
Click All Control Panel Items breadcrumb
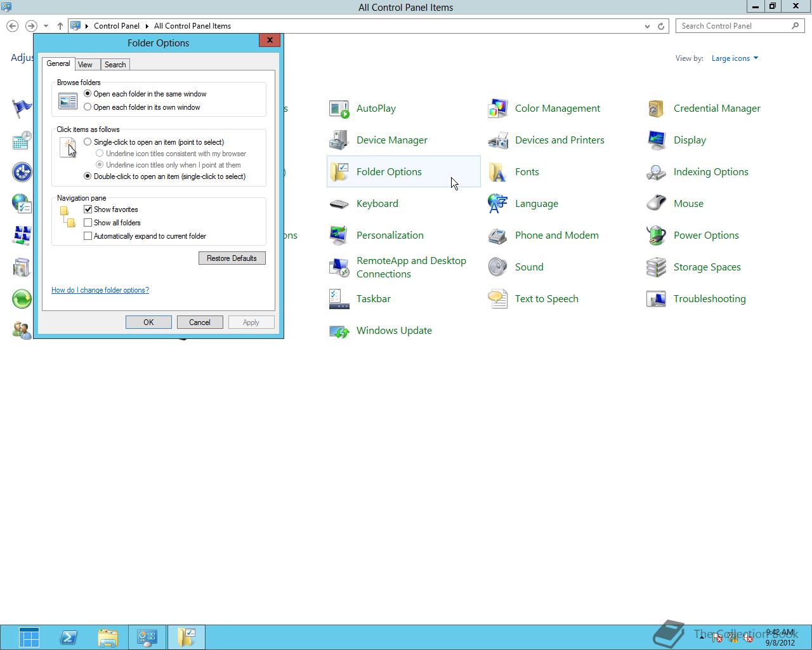192,26
